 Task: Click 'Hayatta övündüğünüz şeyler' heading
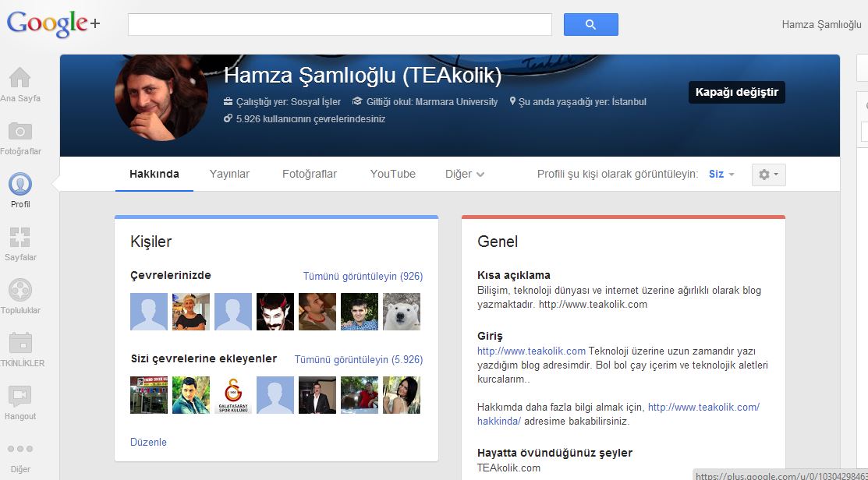(x=554, y=453)
